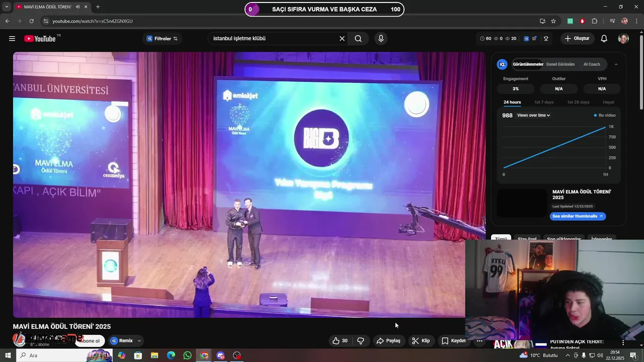644x362 pixels.
Task: Clear the search box text
Action: click(342, 39)
